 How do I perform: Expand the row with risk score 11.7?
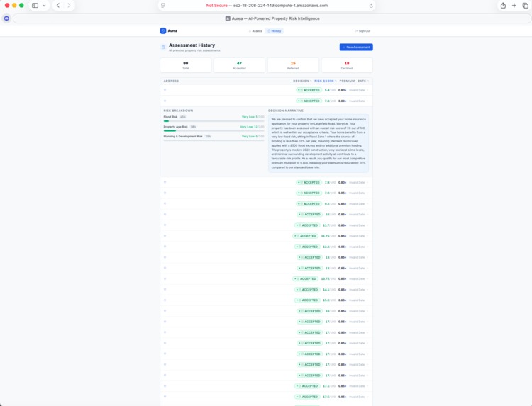click(x=266, y=225)
